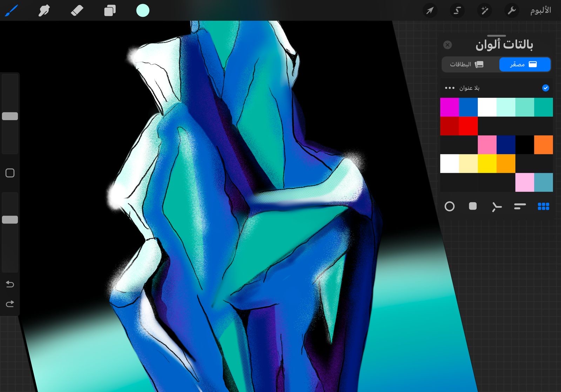Open the three-dot menu for بلا عنوان palette

450,88
